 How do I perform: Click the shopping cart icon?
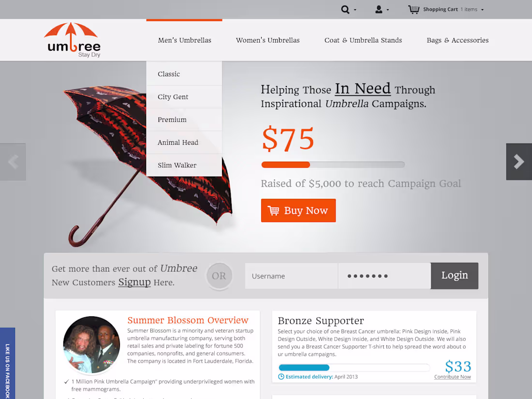point(414,10)
